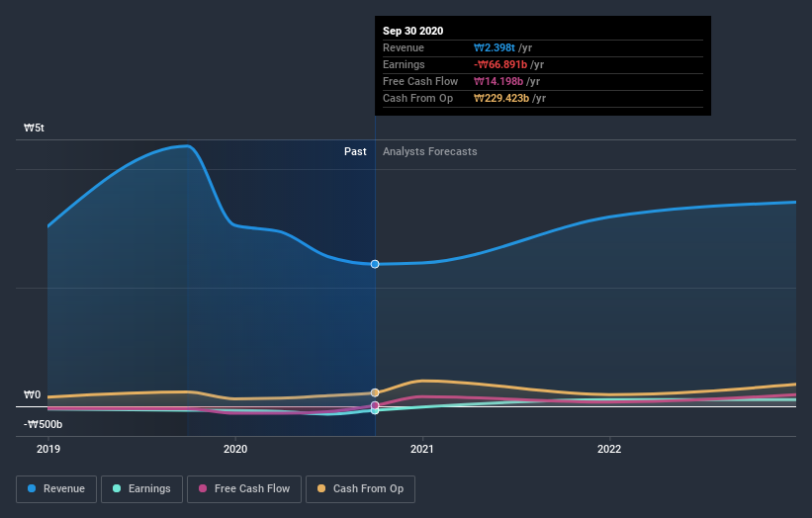
Task: Toggle the Free Cash Flow legend button
Action: pyautogui.click(x=244, y=489)
